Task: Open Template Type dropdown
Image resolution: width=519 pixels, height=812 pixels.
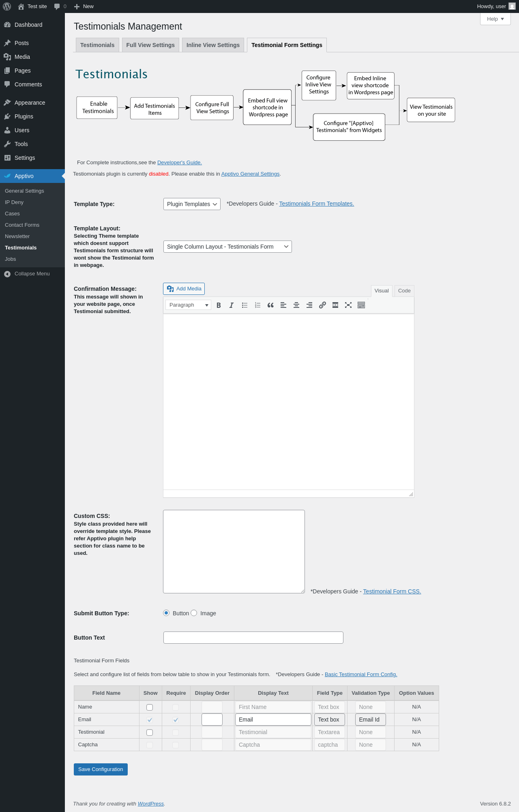Action: (x=192, y=204)
